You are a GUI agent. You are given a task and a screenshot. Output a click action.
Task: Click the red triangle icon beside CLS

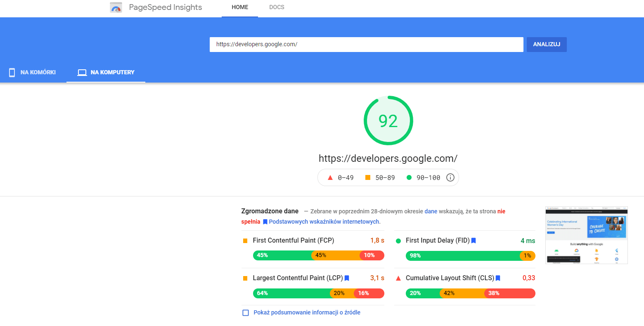coord(398,278)
